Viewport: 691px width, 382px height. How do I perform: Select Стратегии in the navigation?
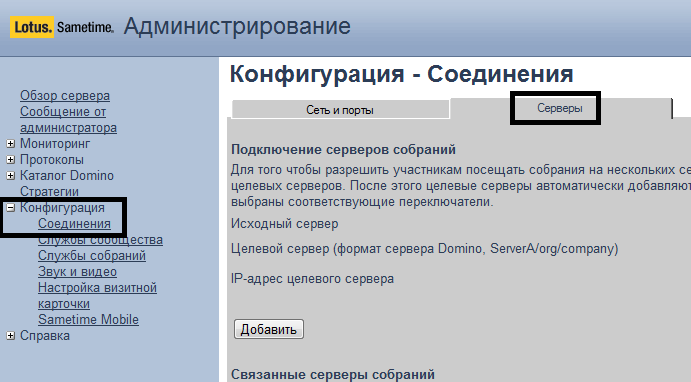[49, 192]
